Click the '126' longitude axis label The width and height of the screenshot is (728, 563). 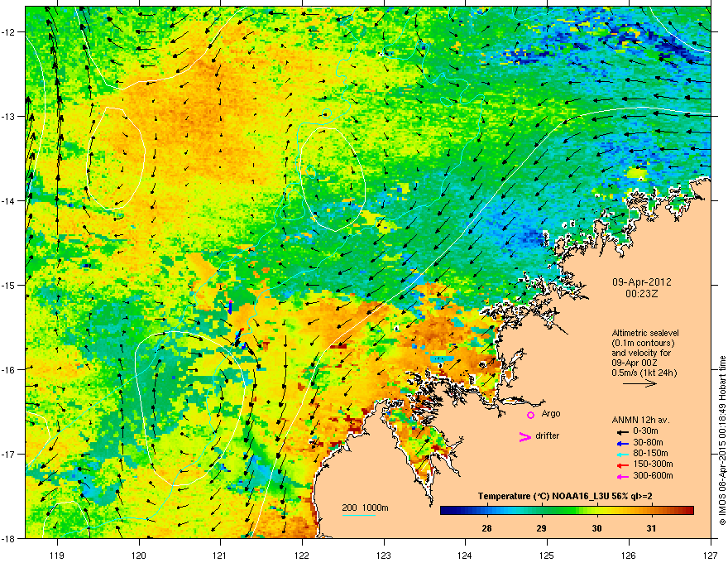(x=629, y=555)
